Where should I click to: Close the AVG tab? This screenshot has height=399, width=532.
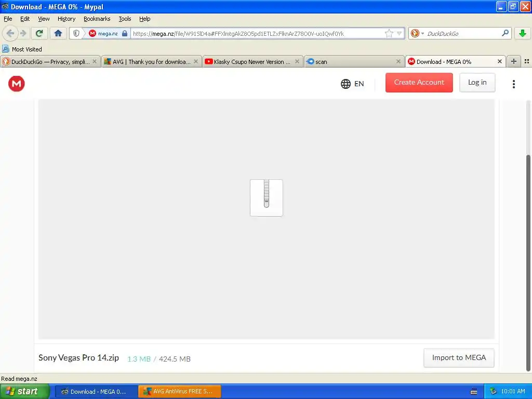(x=196, y=61)
